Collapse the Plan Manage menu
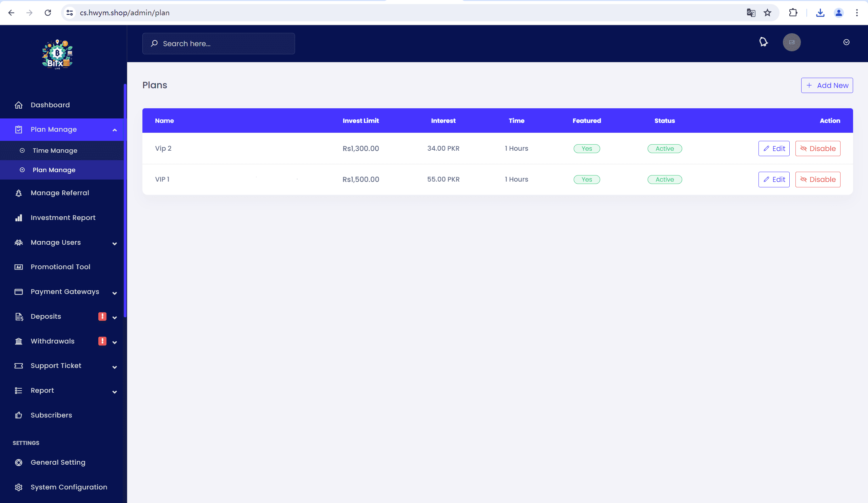The height and width of the screenshot is (503, 868). click(x=115, y=130)
